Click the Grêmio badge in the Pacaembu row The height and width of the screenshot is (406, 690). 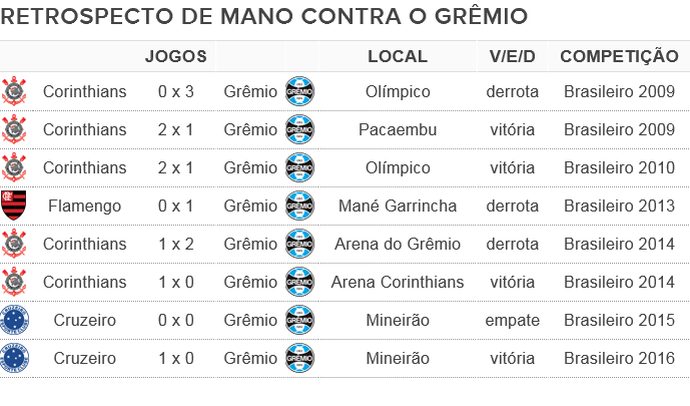300,130
